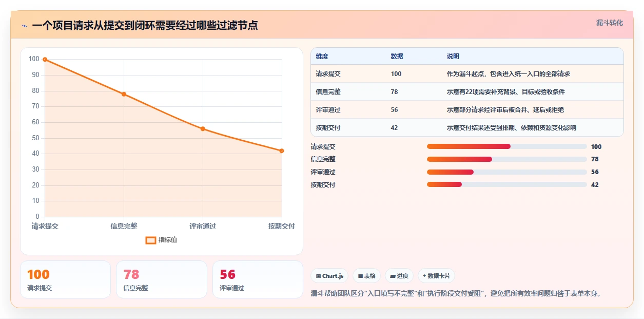This screenshot has width=644, height=319.
Task: Click the 说明 column header
Action: (x=453, y=56)
